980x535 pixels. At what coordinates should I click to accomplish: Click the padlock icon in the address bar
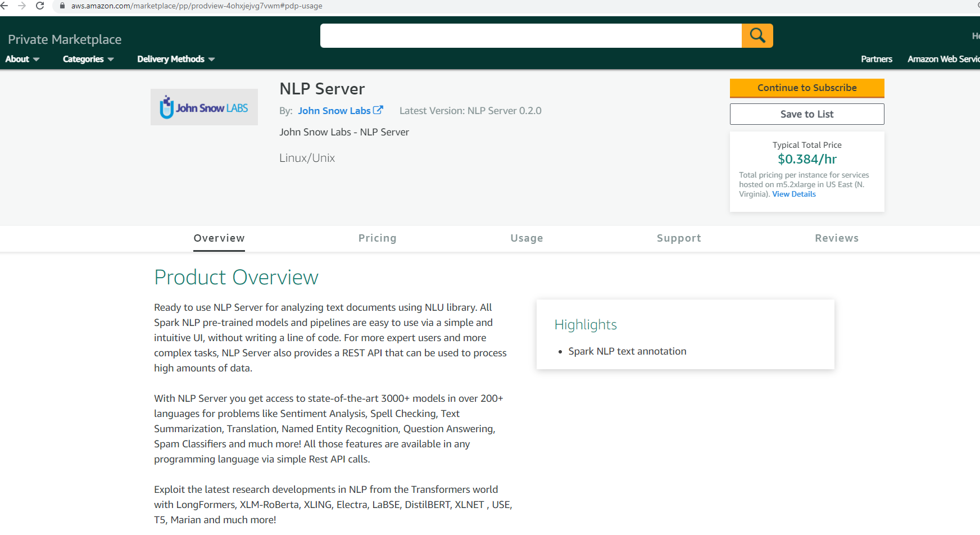(62, 6)
